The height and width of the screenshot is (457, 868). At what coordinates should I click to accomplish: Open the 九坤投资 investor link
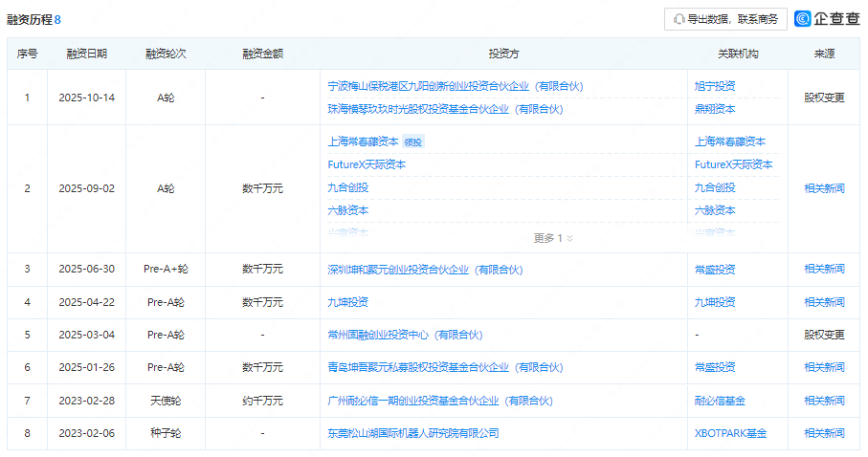347,302
